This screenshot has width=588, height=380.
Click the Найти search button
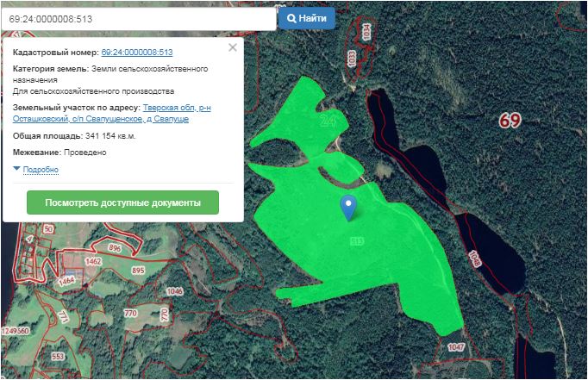307,18
